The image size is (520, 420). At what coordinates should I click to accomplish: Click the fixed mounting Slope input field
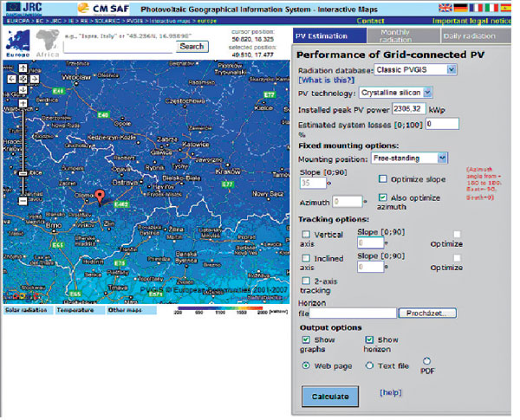pos(313,183)
